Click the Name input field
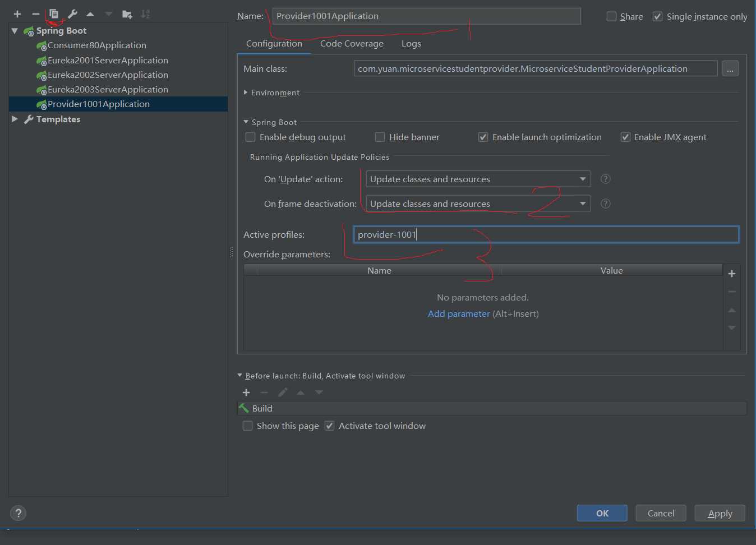This screenshot has width=756, height=545. click(427, 16)
